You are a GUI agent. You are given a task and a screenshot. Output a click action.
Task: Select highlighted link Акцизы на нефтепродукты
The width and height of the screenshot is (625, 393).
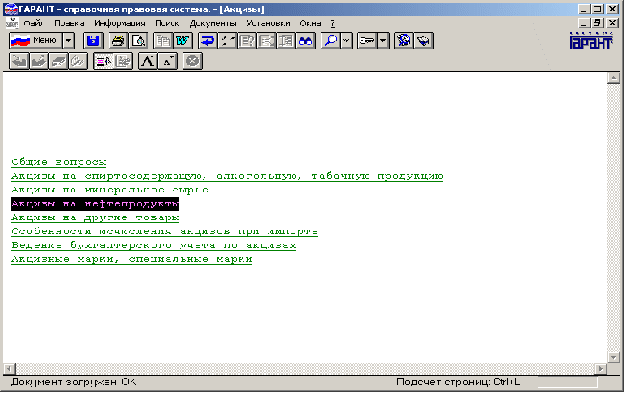click(x=95, y=204)
